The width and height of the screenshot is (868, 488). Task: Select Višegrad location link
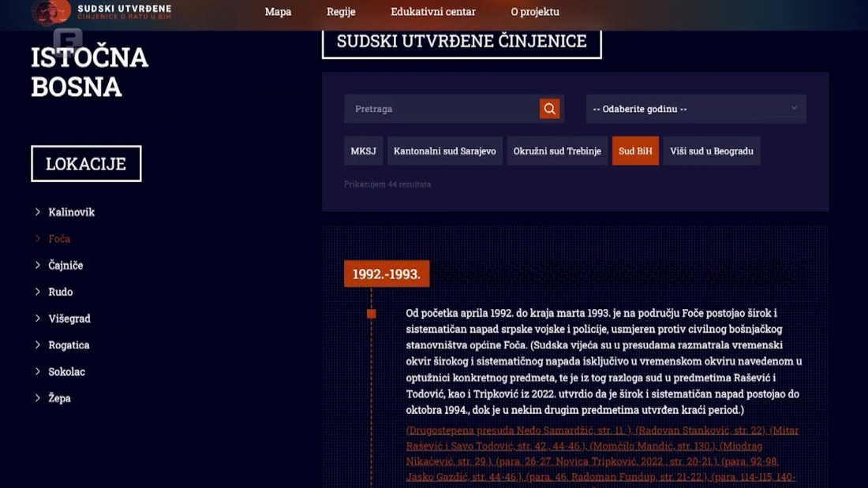click(x=69, y=319)
